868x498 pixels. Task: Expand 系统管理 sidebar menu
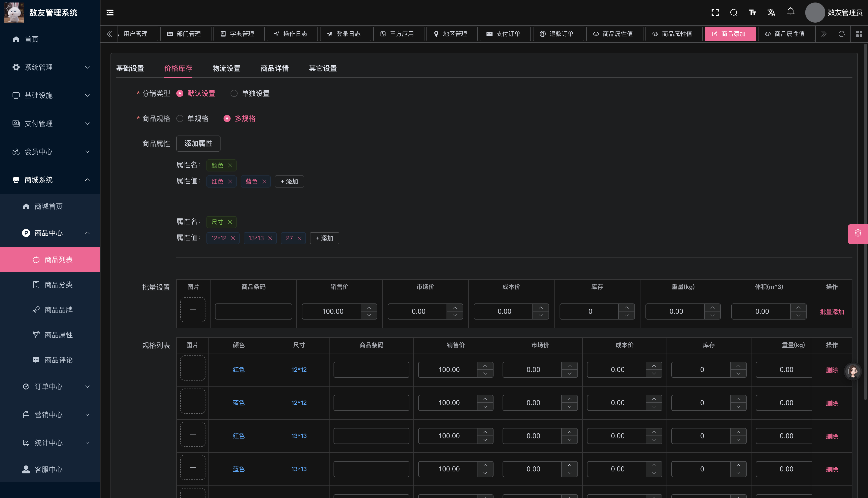(x=50, y=67)
